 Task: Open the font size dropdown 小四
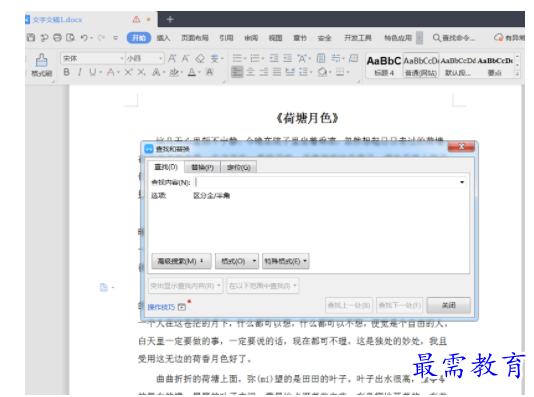(161, 59)
